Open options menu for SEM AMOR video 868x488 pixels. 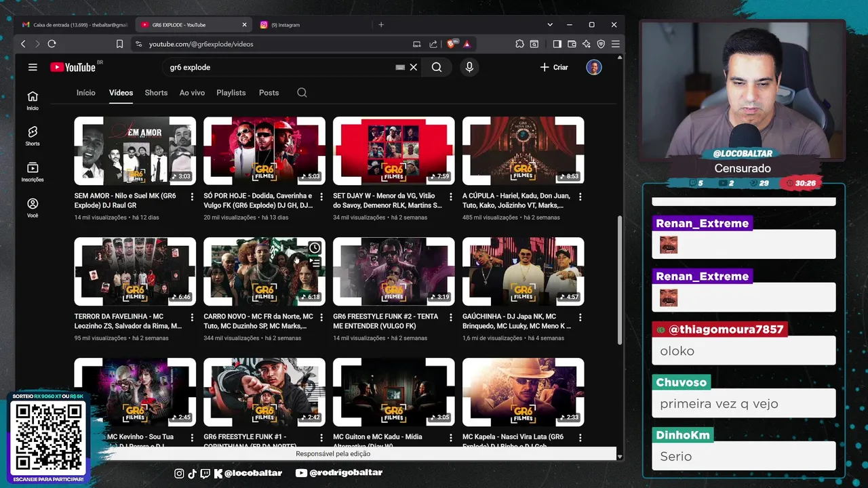[192, 197]
